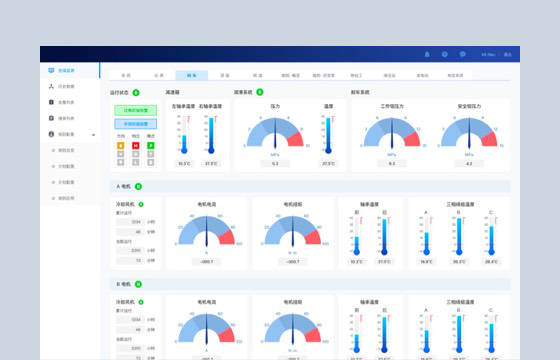
Task: Click the 1234 hours field in A 电机
Action: [x=130, y=222]
